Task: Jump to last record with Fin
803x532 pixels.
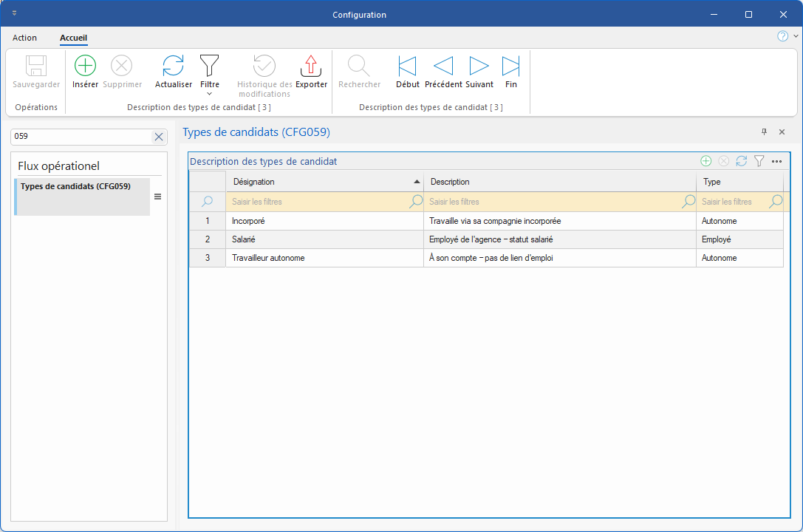Action: (510, 72)
